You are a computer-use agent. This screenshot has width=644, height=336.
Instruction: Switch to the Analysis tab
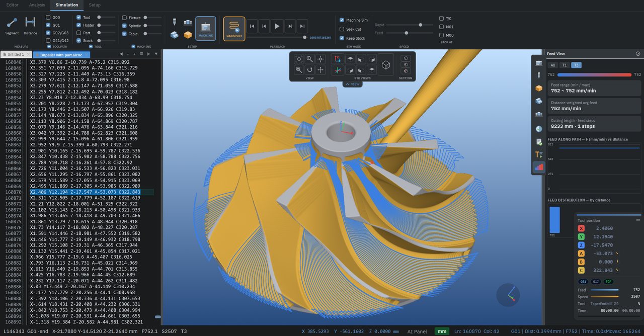click(37, 5)
